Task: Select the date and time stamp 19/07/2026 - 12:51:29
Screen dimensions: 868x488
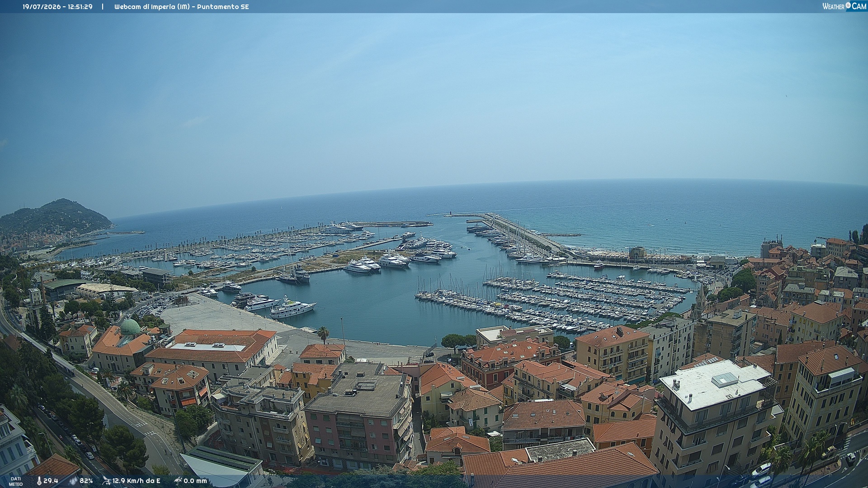Action: (57, 7)
